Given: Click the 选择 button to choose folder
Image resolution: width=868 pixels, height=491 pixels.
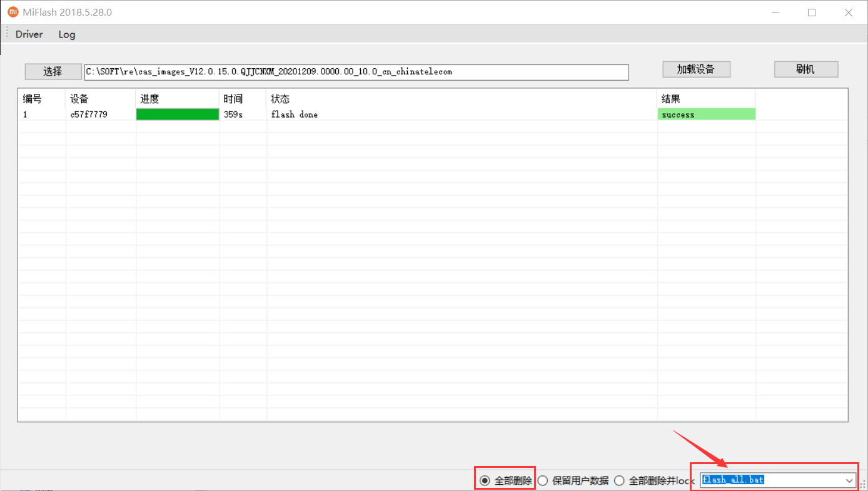Looking at the screenshot, I should (x=53, y=71).
